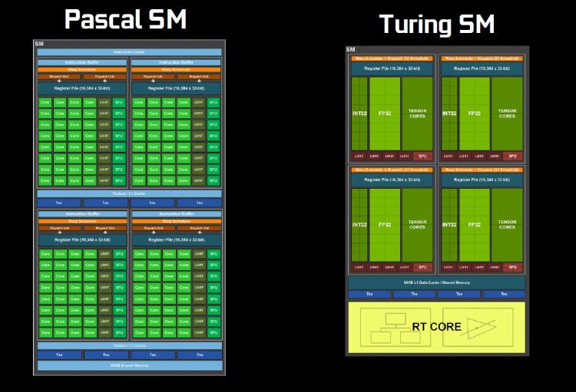The width and height of the screenshot is (576, 392).
Task: Select the "RT CORE" label
Action: point(436,327)
